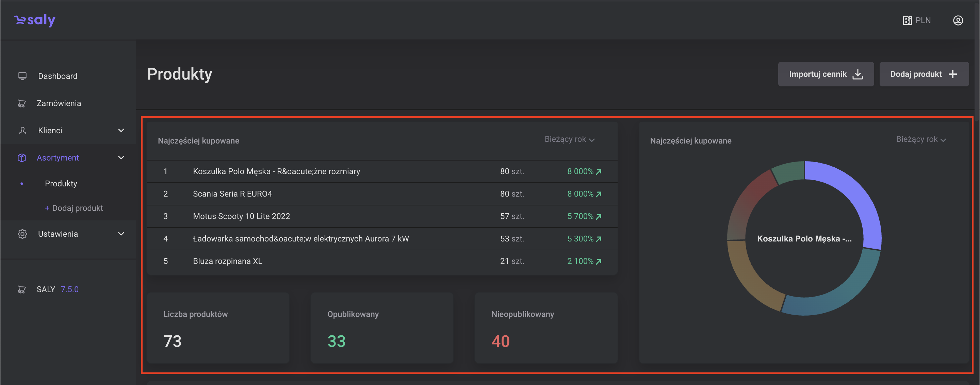Click the SALY 7.5.0 cart icon
The width and height of the screenshot is (980, 385).
click(22, 290)
